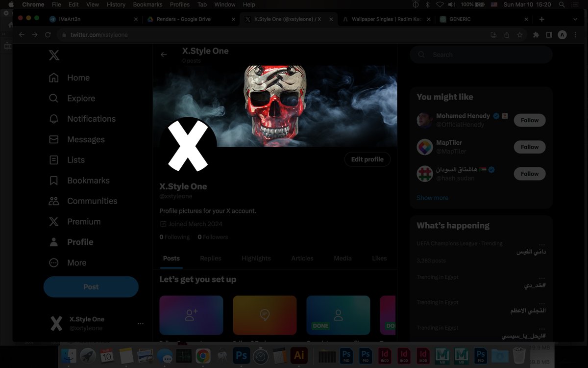Click the back arrow beside X.Style One
The width and height of the screenshot is (588, 368).
pyautogui.click(x=164, y=54)
